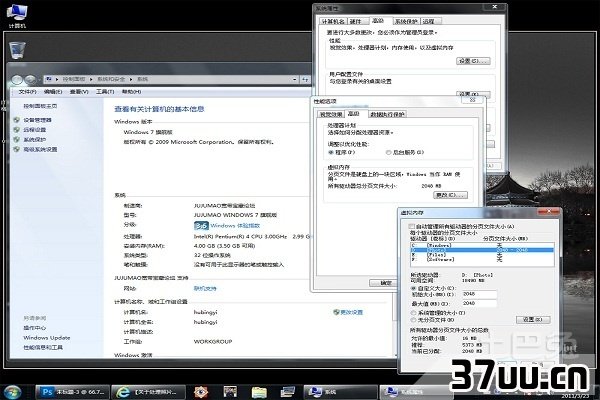Open the 帮助(H) menu

point(131,92)
